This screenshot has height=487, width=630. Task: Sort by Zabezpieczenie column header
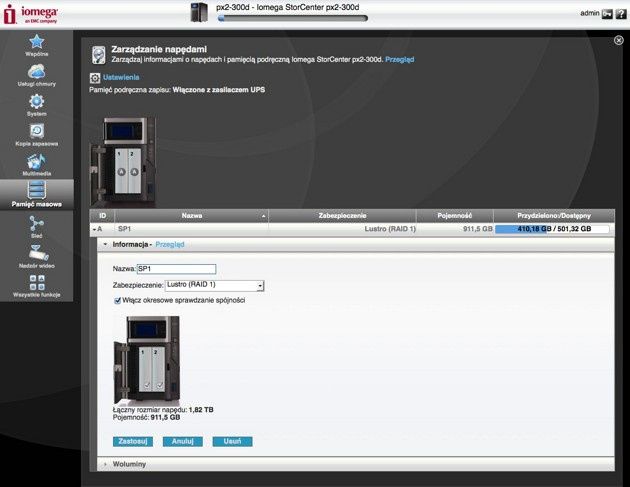342,216
